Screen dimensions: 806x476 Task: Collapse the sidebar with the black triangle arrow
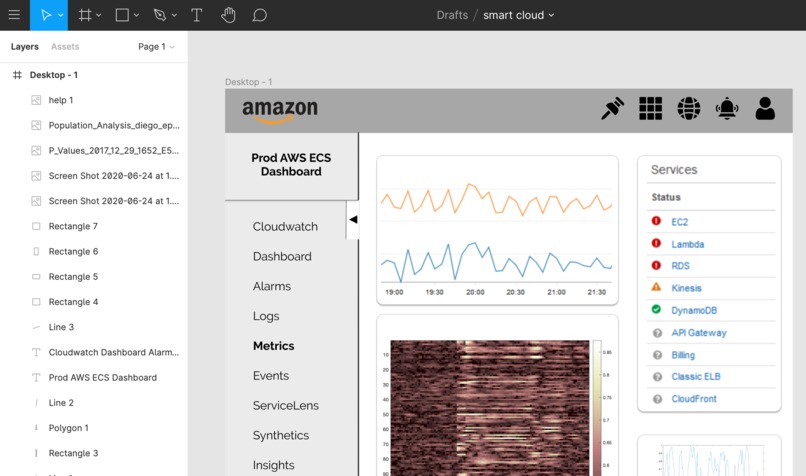point(353,219)
